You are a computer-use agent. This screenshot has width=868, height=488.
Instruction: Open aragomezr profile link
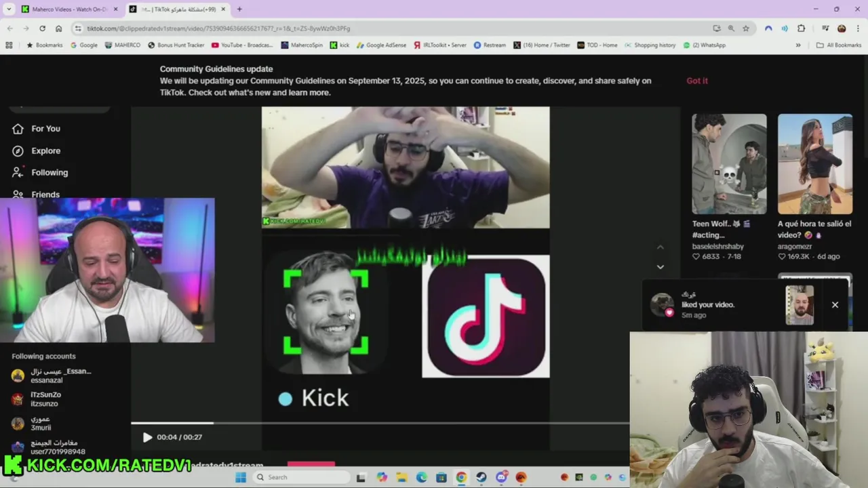[795, 247]
